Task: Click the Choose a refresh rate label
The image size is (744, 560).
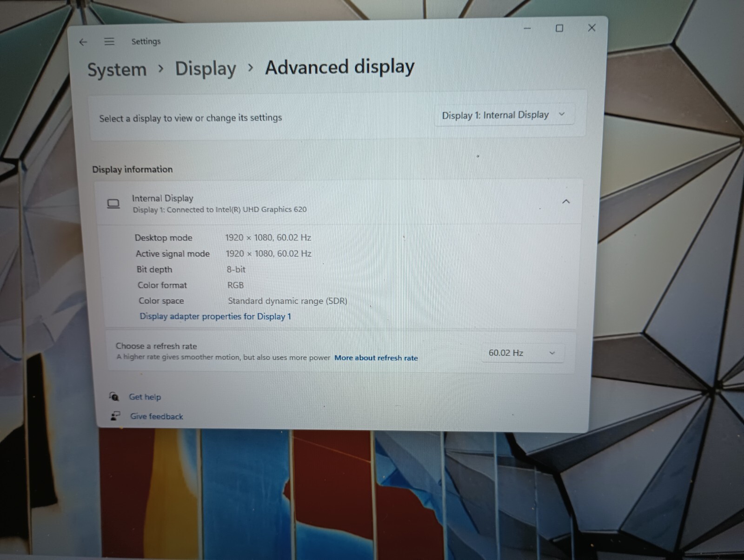Action: pos(156,346)
